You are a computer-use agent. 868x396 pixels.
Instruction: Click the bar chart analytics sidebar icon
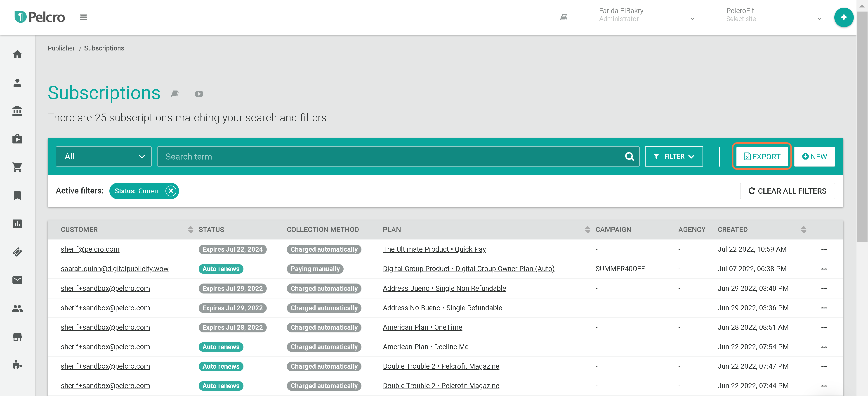(17, 224)
